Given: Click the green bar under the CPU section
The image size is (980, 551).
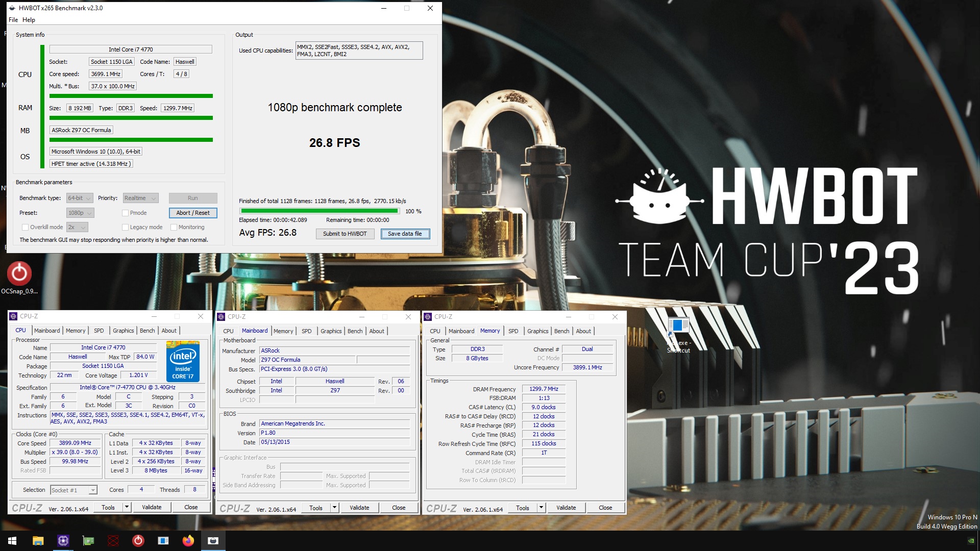Looking at the screenshot, I should click(x=131, y=96).
